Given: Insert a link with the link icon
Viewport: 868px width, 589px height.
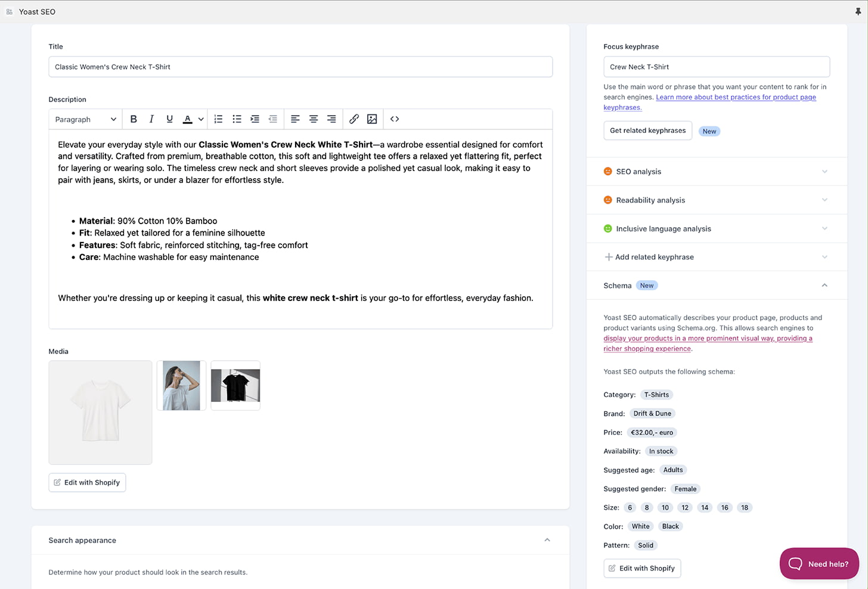Looking at the screenshot, I should coord(354,119).
